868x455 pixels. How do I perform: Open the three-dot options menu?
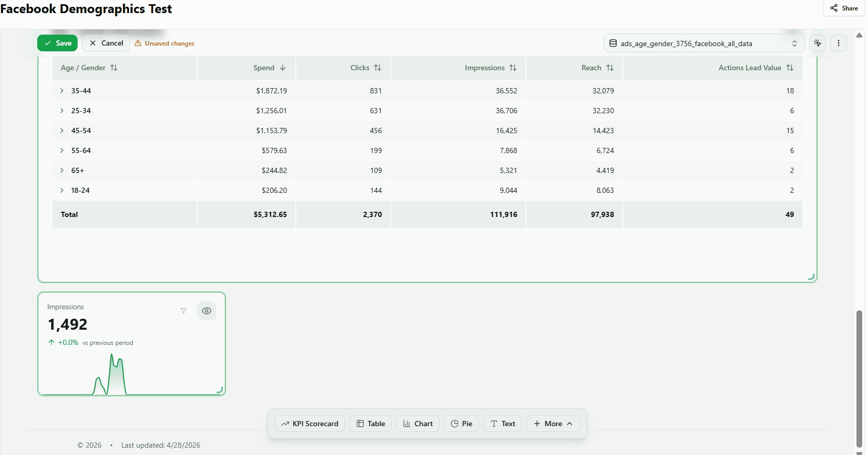click(x=839, y=43)
